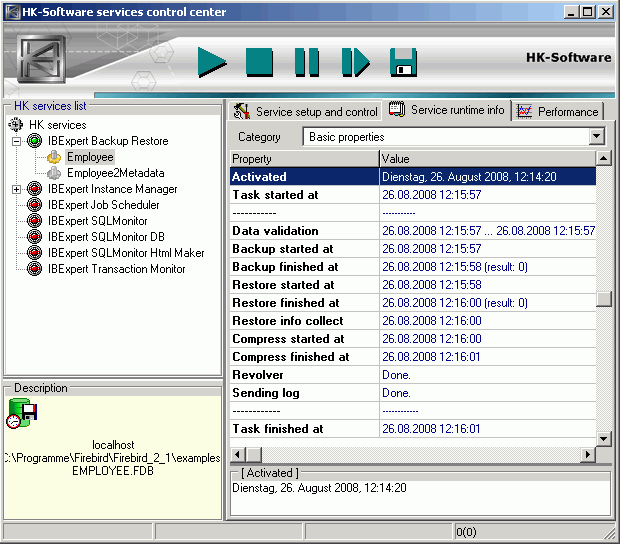Minimize the window
This screenshot has height=544, width=620.
571,12
